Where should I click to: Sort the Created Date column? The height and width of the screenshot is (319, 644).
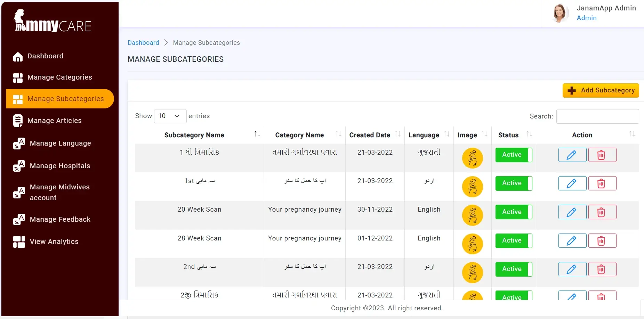398,134
